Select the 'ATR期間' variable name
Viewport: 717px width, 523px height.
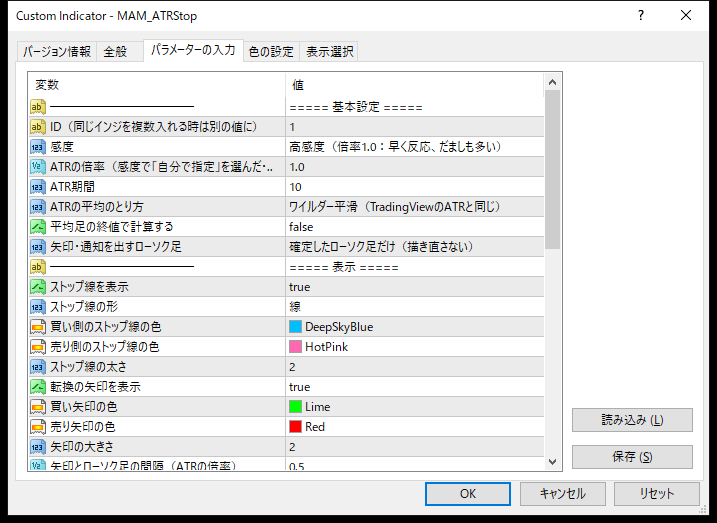[x=72, y=187]
